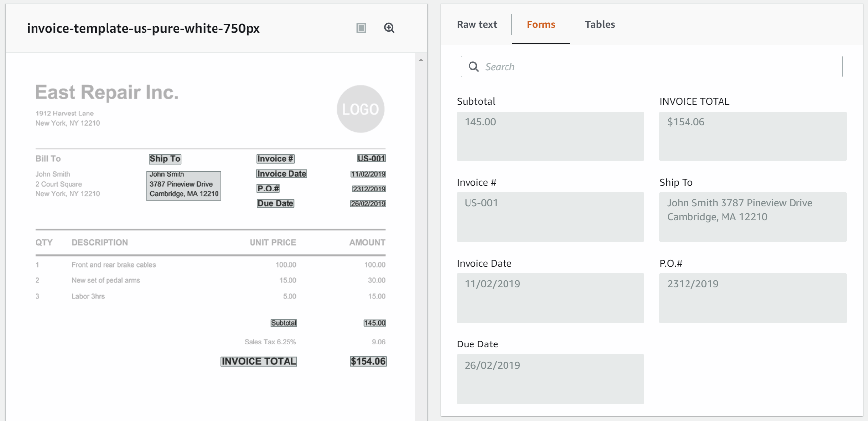868x421 pixels.
Task: Click the highlighted 26/02/2019 date in invoice
Action: 368,204
